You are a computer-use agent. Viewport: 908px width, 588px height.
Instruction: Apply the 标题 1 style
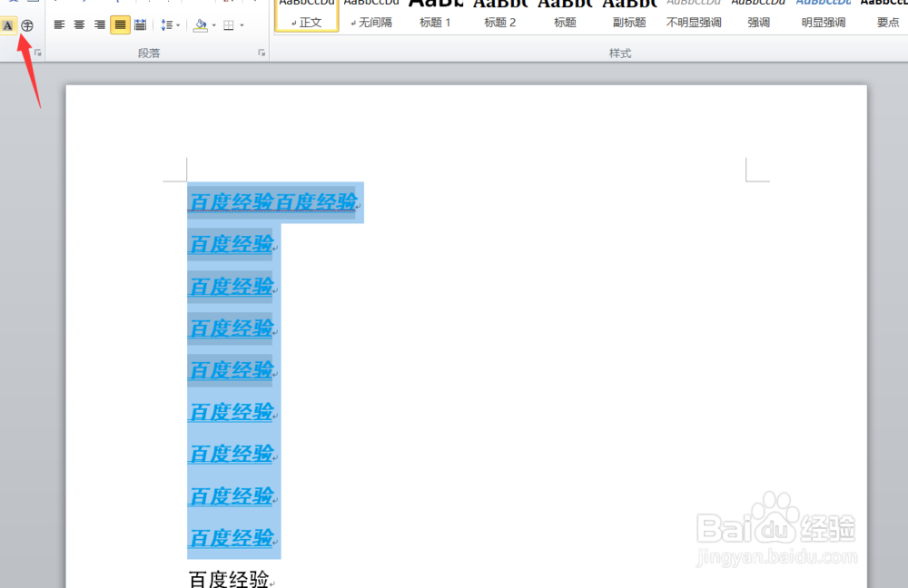point(436,15)
